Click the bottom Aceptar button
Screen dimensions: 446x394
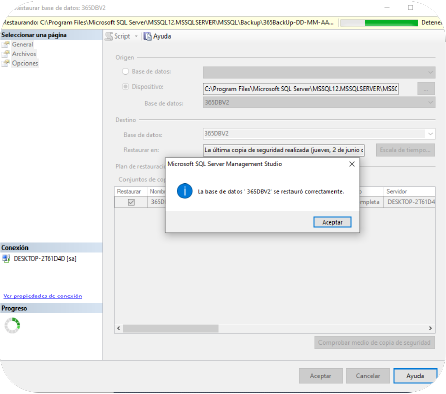tap(321, 376)
